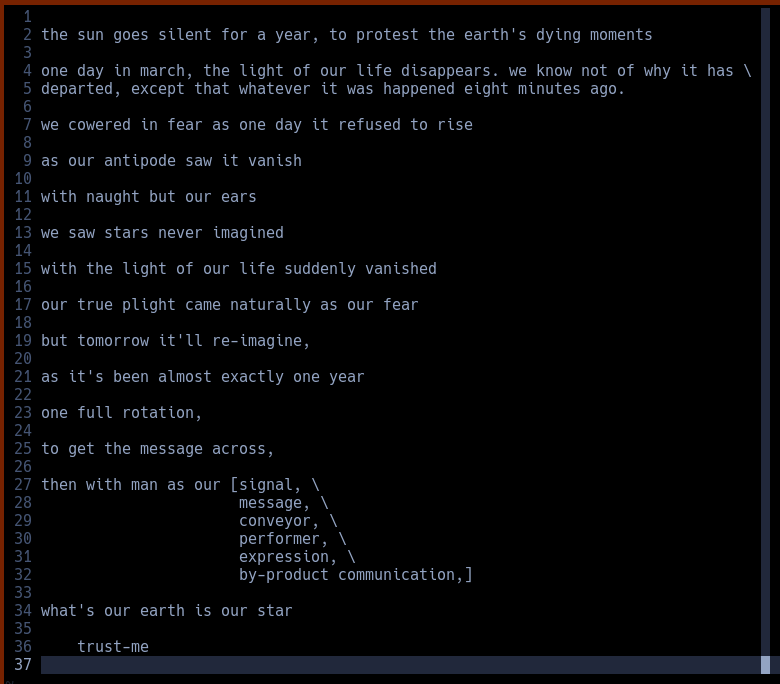Click the word "trust-me" on line 36
780x684 pixels.
pyautogui.click(x=113, y=647)
